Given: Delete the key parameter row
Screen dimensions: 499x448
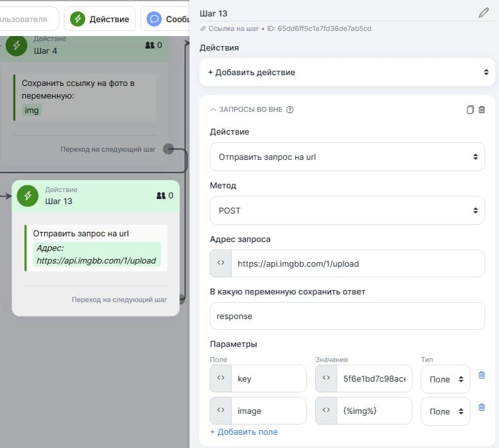Looking at the screenshot, I should pyautogui.click(x=481, y=375).
